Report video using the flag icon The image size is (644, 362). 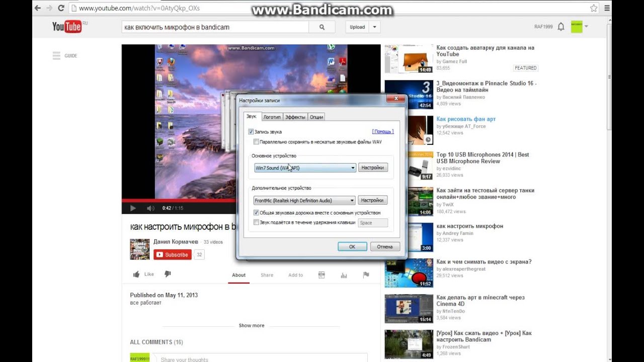(366, 275)
